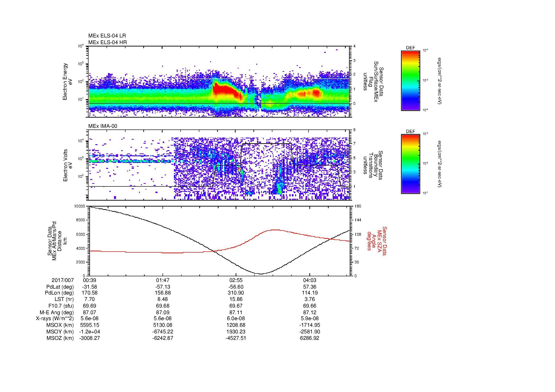Click the M-E Ang value '87.12'

point(310,313)
